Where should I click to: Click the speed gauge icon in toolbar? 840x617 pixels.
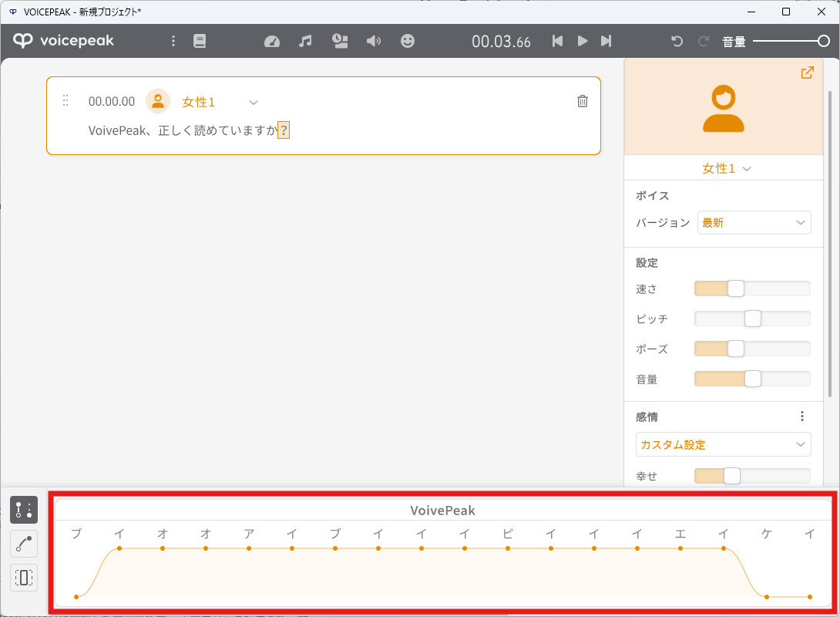point(272,41)
